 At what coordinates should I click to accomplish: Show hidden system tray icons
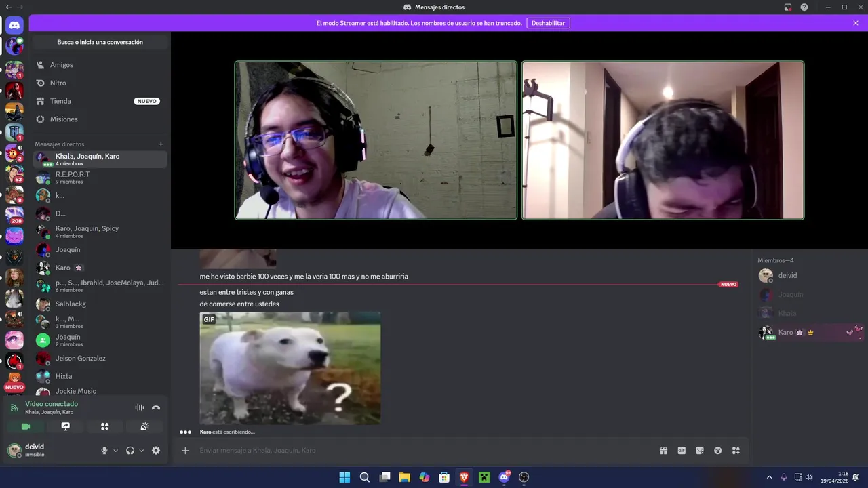click(769, 477)
